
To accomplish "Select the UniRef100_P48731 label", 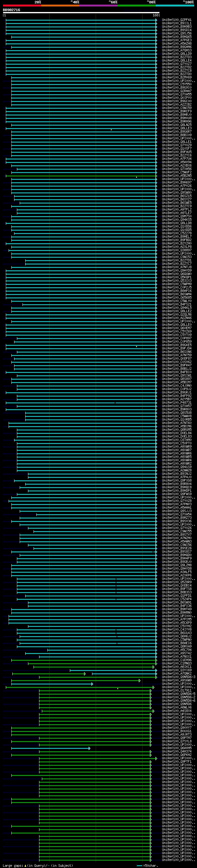I will click(177, 403).
